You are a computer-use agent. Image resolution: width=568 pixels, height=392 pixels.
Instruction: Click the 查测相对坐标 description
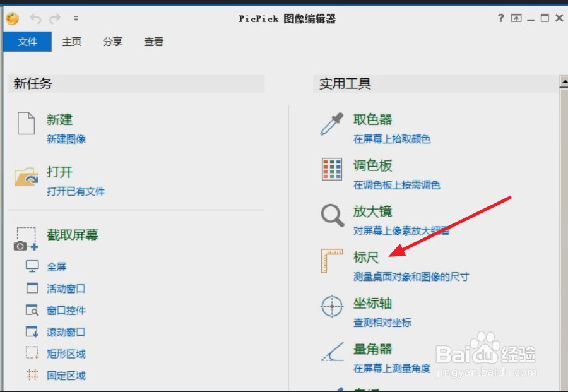[x=382, y=323]
